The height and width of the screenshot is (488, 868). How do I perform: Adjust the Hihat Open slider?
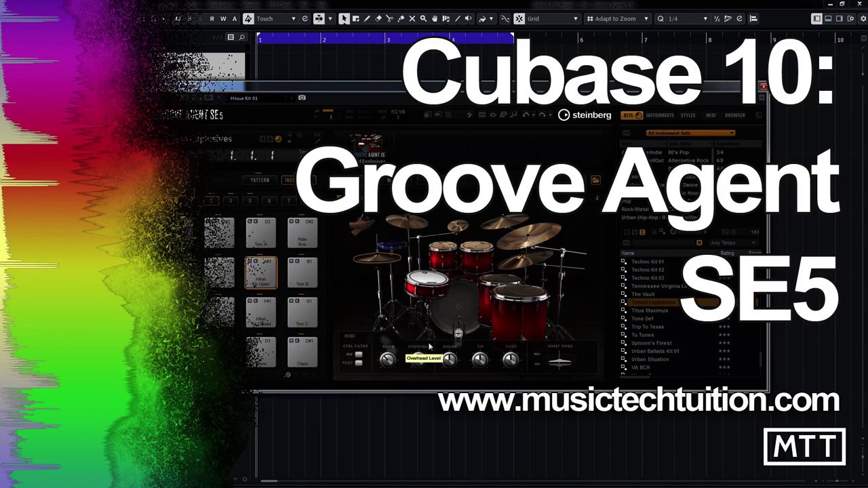click(x=559, y=361)
